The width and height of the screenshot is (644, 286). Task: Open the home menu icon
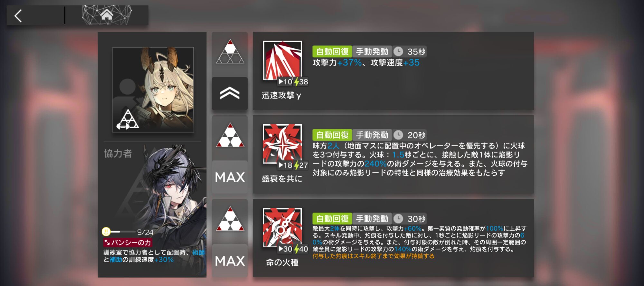pyautogui.click(x=107, y=15)
